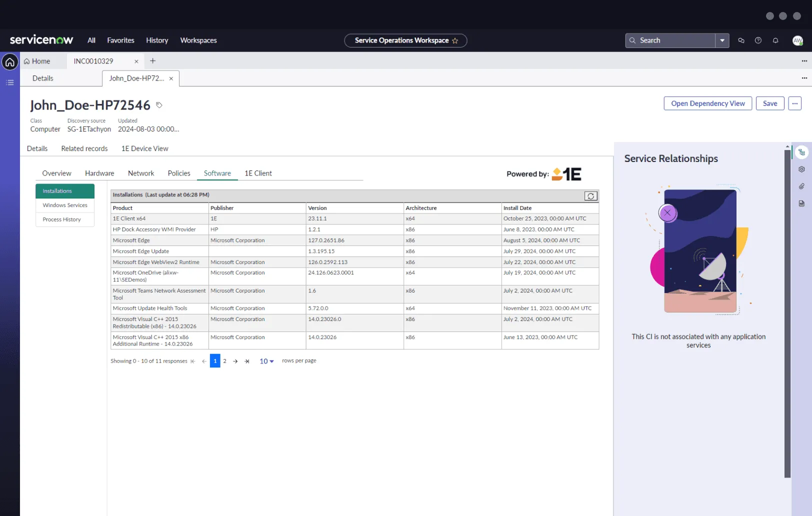The image size is (812, 516).
Task: Click the AW user avatar
Action: pyautogui.click(x=797, y=40)
